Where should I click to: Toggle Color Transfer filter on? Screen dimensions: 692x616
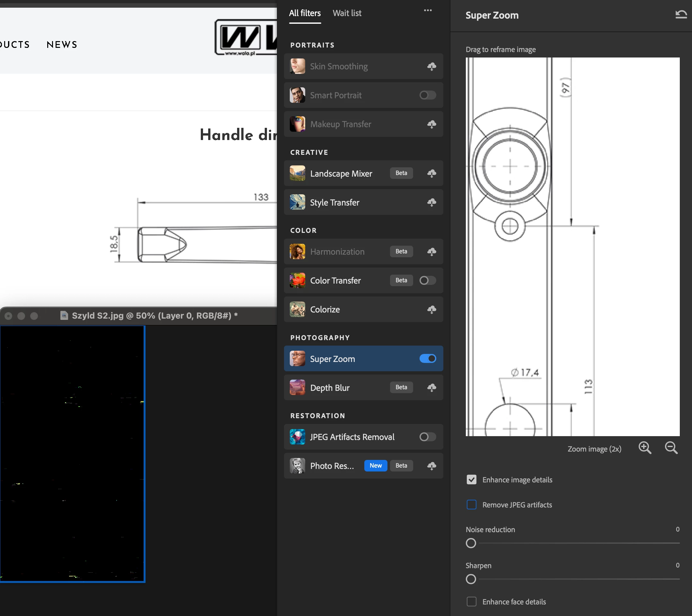(x=428, y=280)
